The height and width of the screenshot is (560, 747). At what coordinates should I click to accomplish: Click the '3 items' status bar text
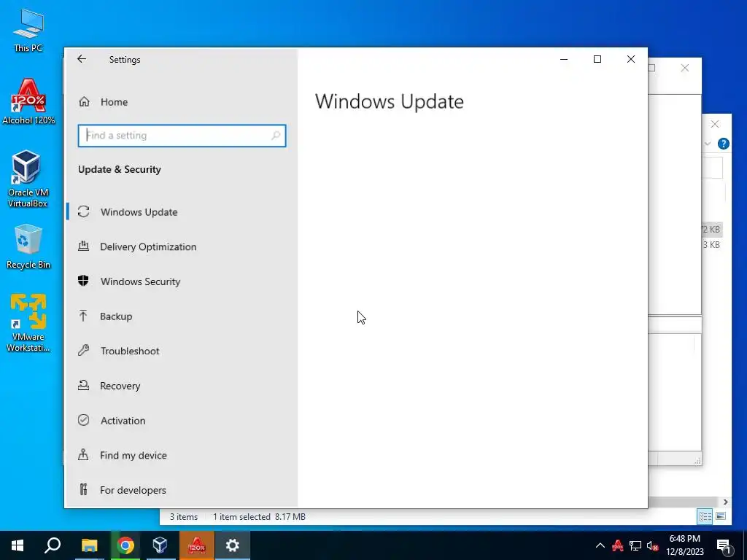point(184,517)
